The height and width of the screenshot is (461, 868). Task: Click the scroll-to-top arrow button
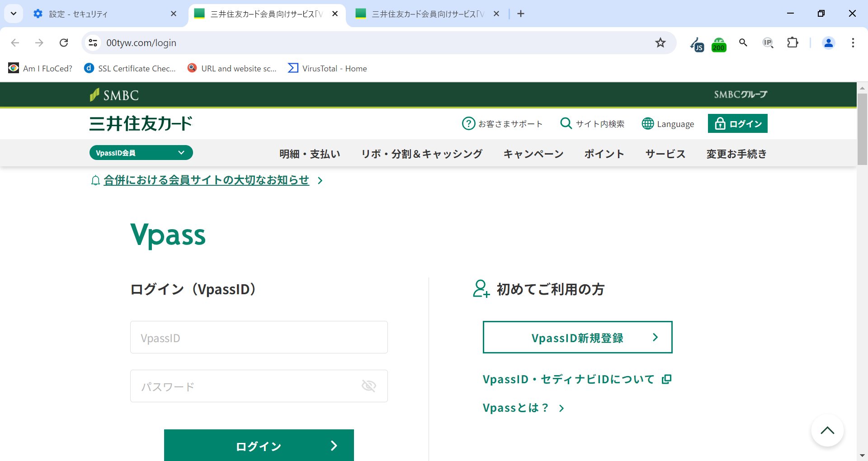[827, 430]
